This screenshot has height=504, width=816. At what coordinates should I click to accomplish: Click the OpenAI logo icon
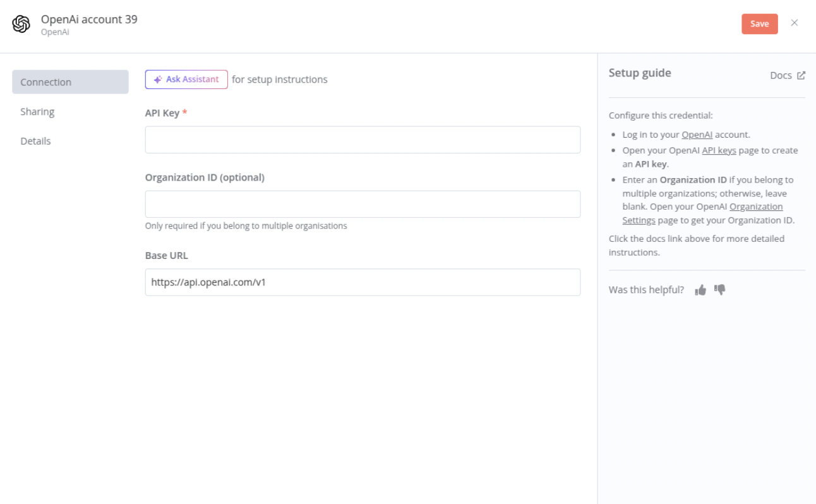coord(21,23)
